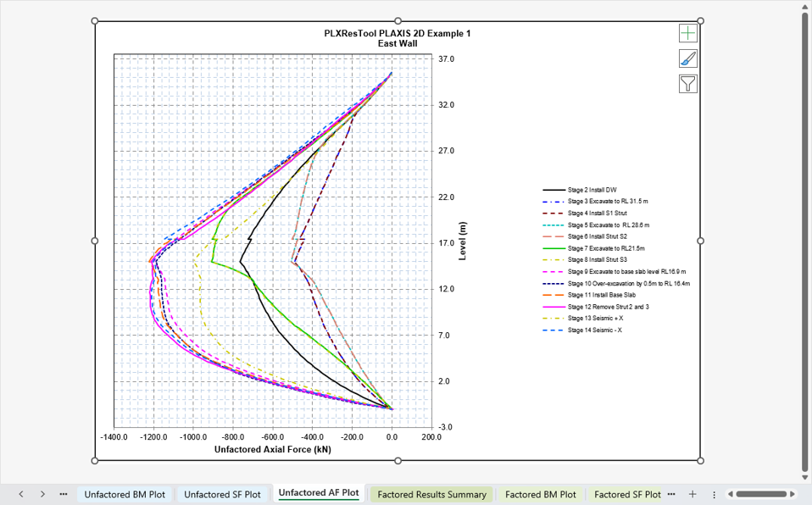
Task: Open the Factored Results Summary tab
Action: pos(432,495)
